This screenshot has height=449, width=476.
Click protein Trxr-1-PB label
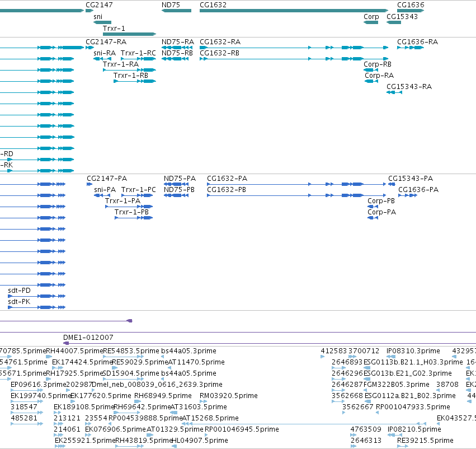[x=131, y=212]
